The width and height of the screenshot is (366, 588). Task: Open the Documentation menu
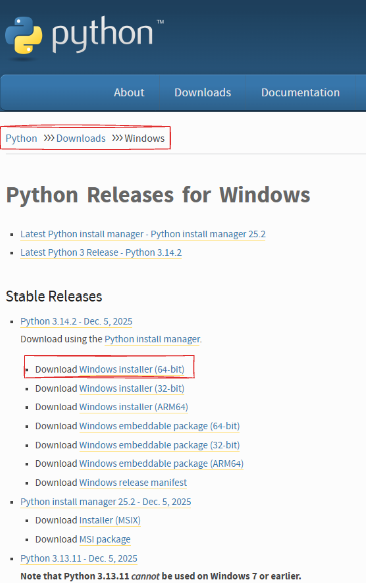[x=300, y=92]
